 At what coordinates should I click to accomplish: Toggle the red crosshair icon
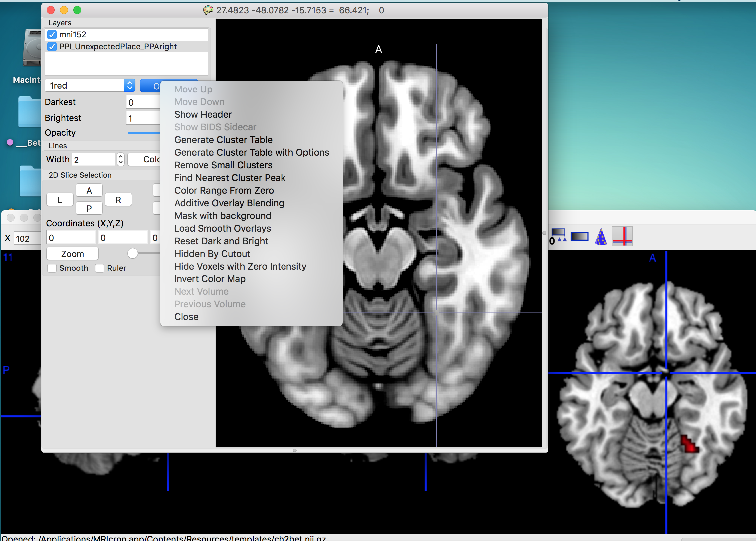[622, 236]
